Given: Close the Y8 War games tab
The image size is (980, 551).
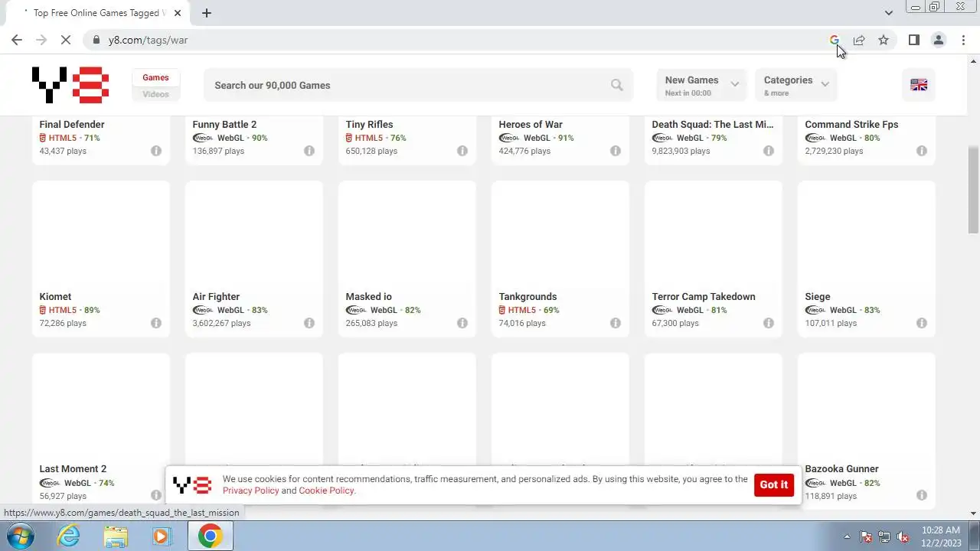Looking at the screenshot, I should [178, 13].
